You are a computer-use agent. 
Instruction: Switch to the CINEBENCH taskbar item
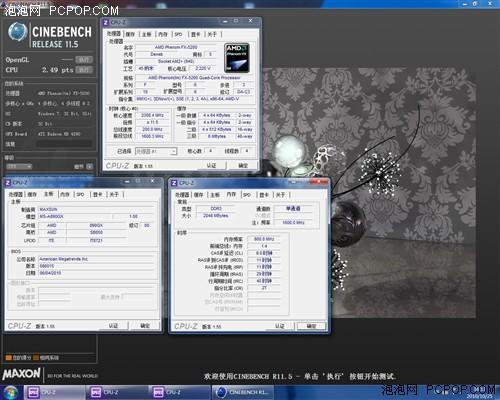[x=242, y=392]
